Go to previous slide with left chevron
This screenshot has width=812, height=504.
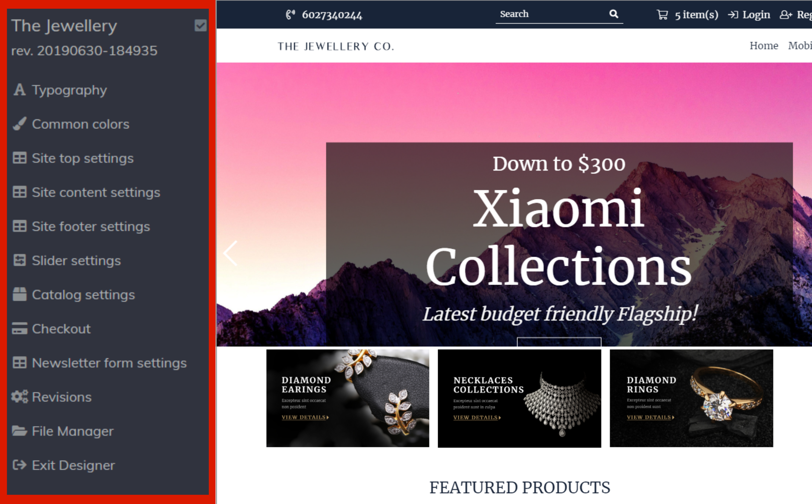pyautogui.click(x=230, y=253)
